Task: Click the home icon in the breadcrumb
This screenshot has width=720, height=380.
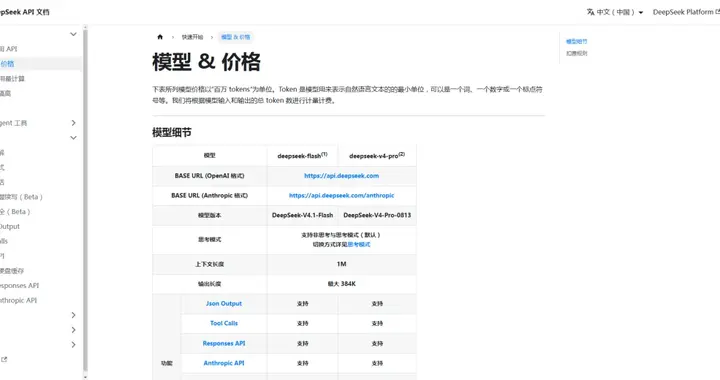Action: pyautogui.click(x=160, y=37)
